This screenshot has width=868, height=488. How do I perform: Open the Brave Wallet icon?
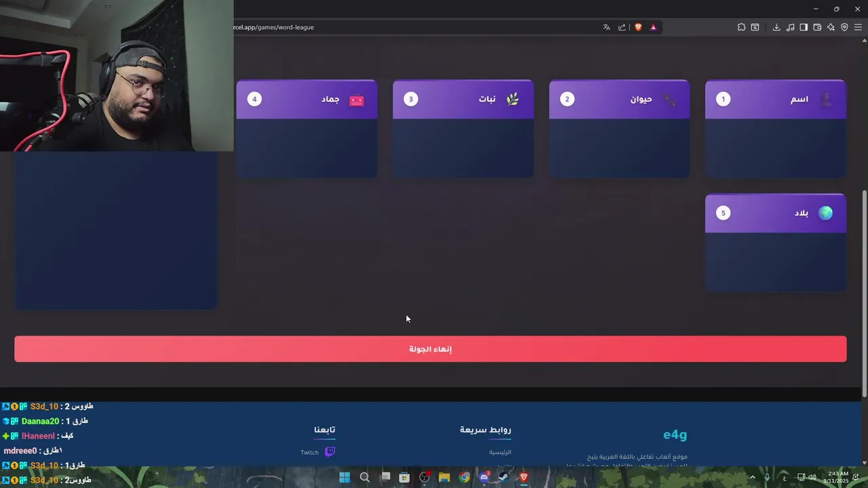817,27
